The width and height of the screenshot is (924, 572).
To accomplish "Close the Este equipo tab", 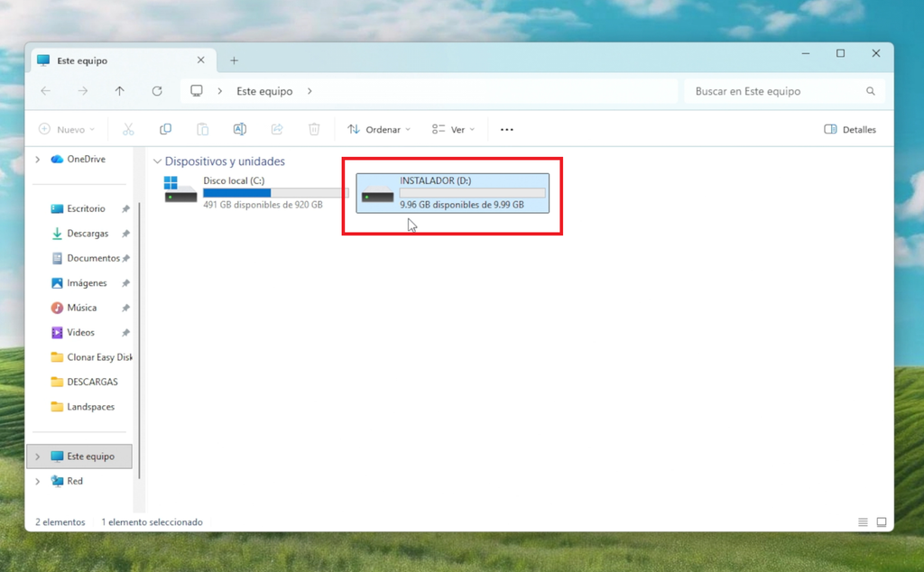I will 201,60.
